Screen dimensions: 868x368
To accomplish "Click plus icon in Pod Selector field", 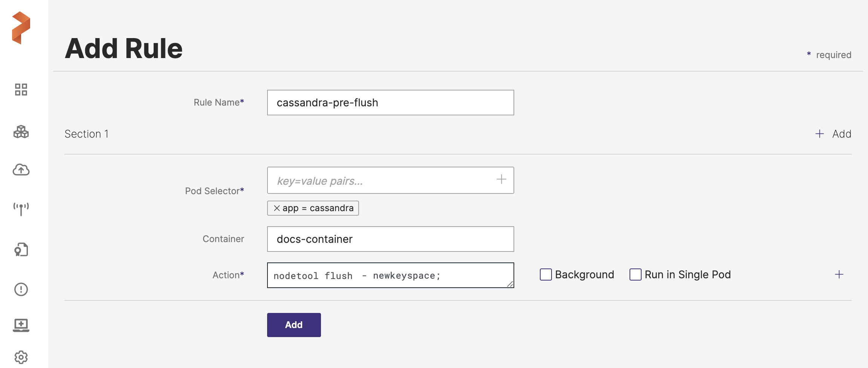I will click(x=501, y=179).
